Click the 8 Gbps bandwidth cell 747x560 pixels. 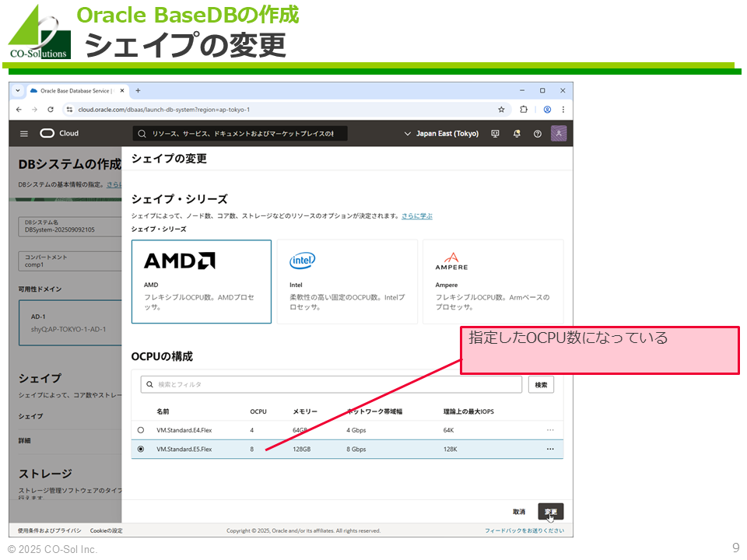click(x=356, y=449)
